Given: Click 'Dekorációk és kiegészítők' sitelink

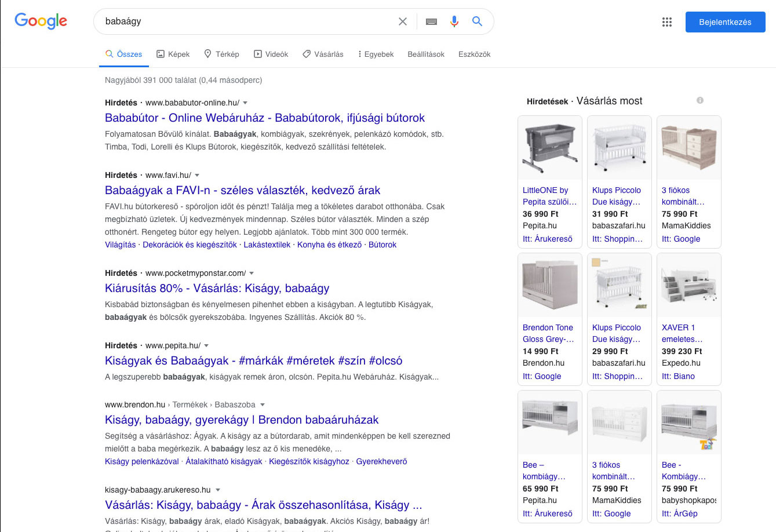Looking at the screenshot, I should 190,245.
